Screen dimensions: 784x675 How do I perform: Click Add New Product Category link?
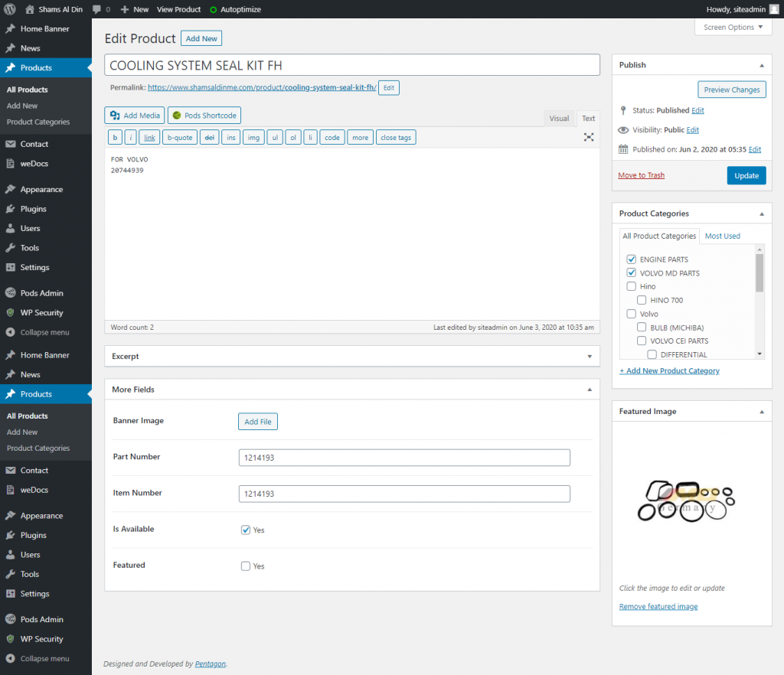tap(669, 370)
